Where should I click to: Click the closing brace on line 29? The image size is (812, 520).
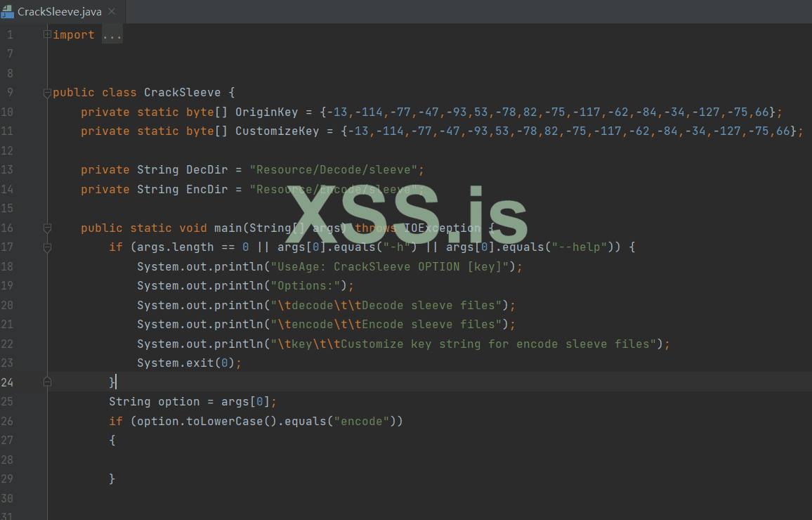point(112,479)
